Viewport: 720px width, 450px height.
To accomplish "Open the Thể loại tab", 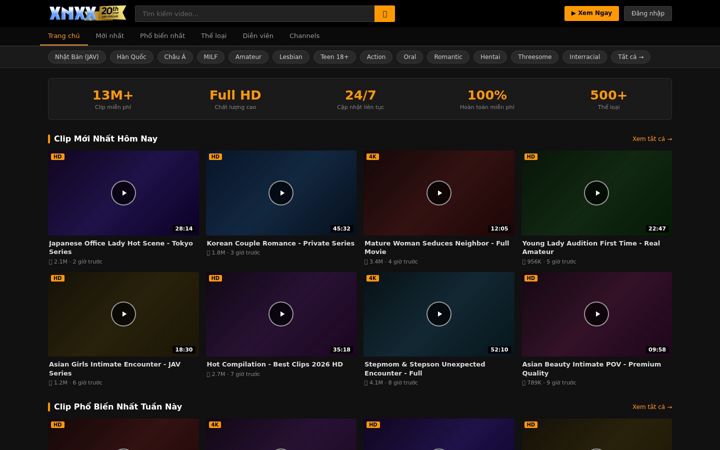I will (x=214, y=36).
